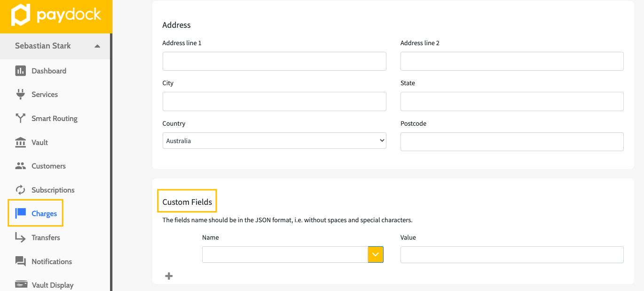Image resolution: width=644 pixels, height=291 pixels.
Task: Click the Customers people icon
Action: point(20,166)
